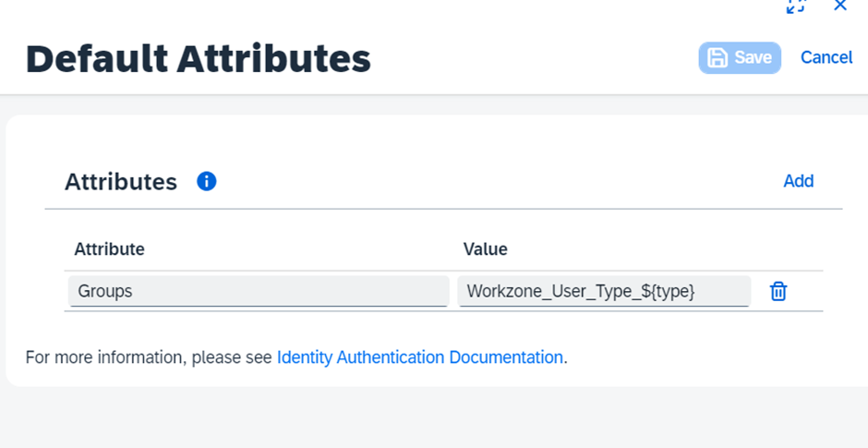Viewport: 868px width, 448px height.
Task: Delete the Groups attribute row with trash icon
Action: click(778, 292)
